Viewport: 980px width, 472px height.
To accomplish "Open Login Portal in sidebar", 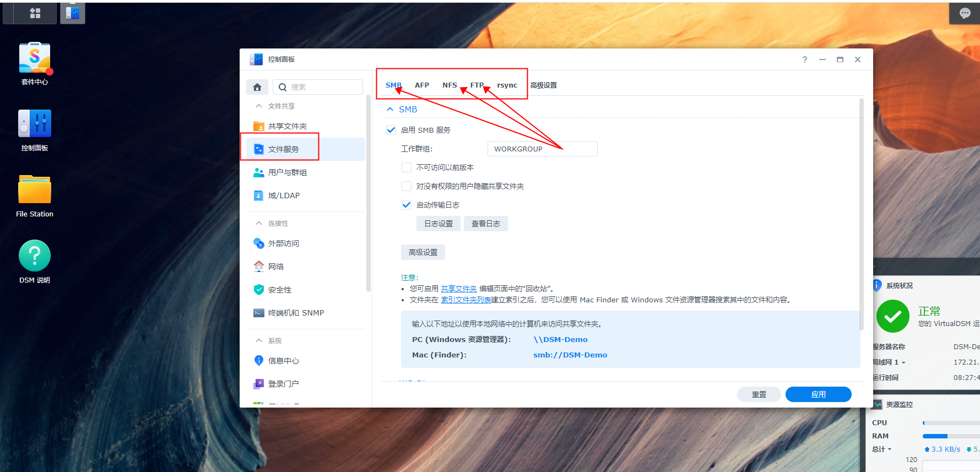I will tap(305, 384).
